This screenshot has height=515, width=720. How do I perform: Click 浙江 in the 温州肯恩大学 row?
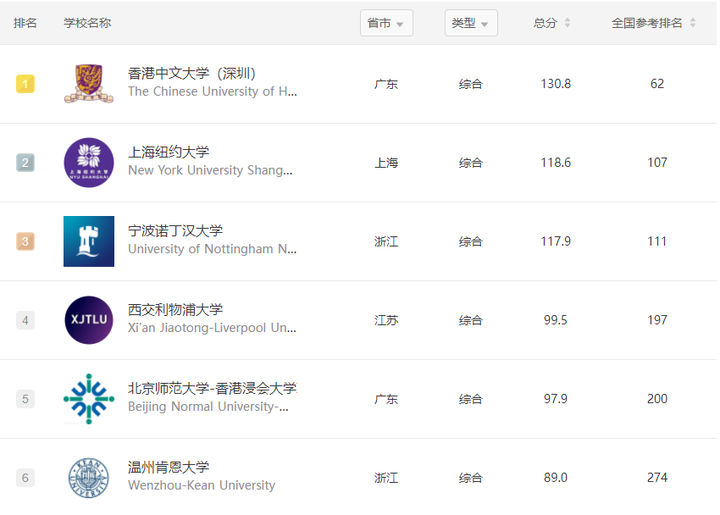[386, 478]
